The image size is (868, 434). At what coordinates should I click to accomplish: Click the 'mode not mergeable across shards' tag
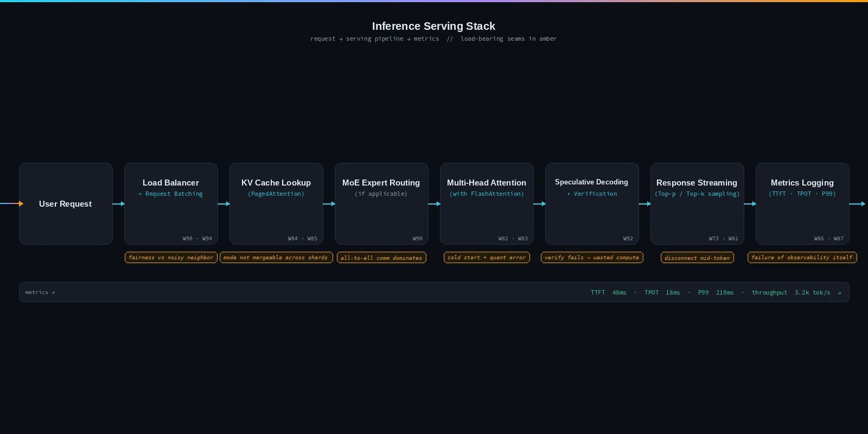[x=276, y=257]
